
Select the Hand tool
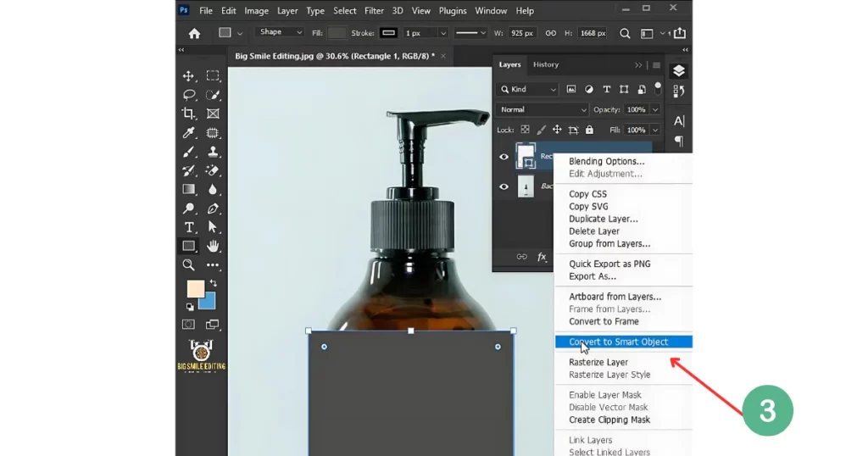213,246
